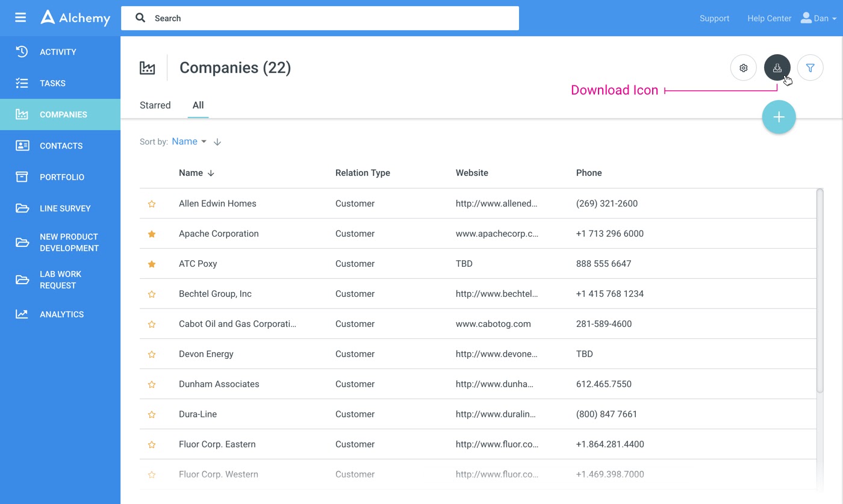This screenshot has width=843, height=504.
Task: Open Devon Energy company name
Action: [206, 354]
